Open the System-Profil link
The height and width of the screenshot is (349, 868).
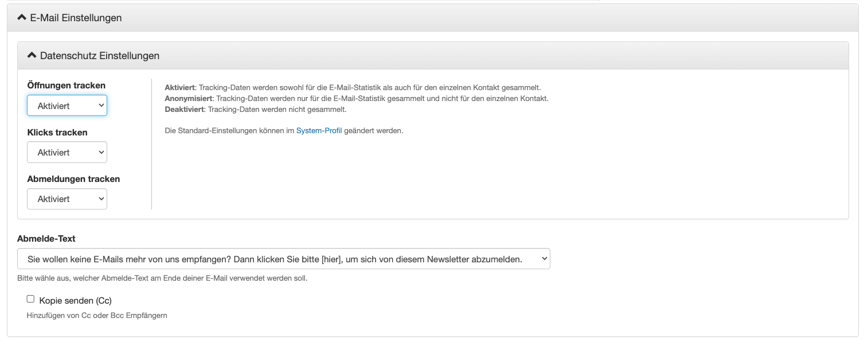pyautogui.click(x=319, y=130)
